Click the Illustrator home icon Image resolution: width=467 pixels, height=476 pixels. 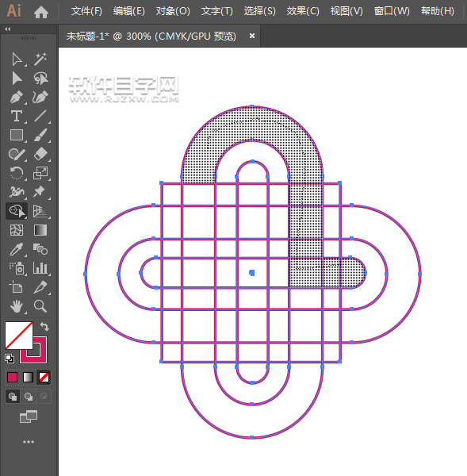(x=41, y=12)
